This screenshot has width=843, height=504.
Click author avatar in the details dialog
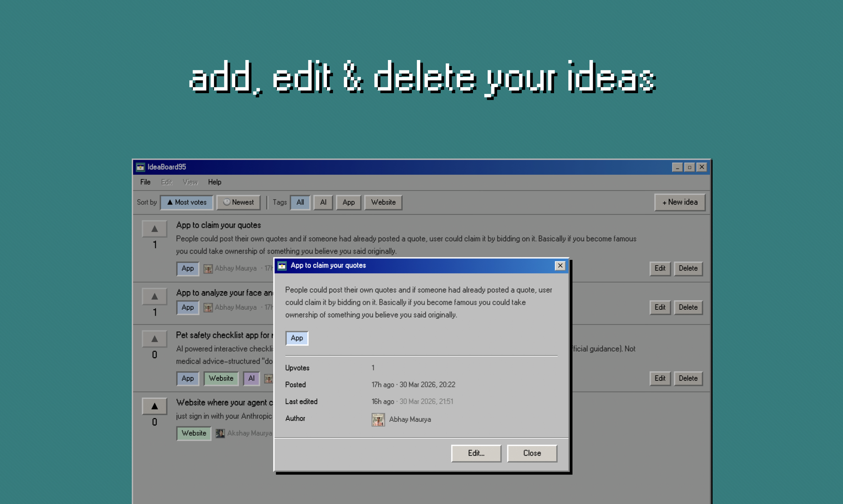pyautogui.click(x=378, y=419)
